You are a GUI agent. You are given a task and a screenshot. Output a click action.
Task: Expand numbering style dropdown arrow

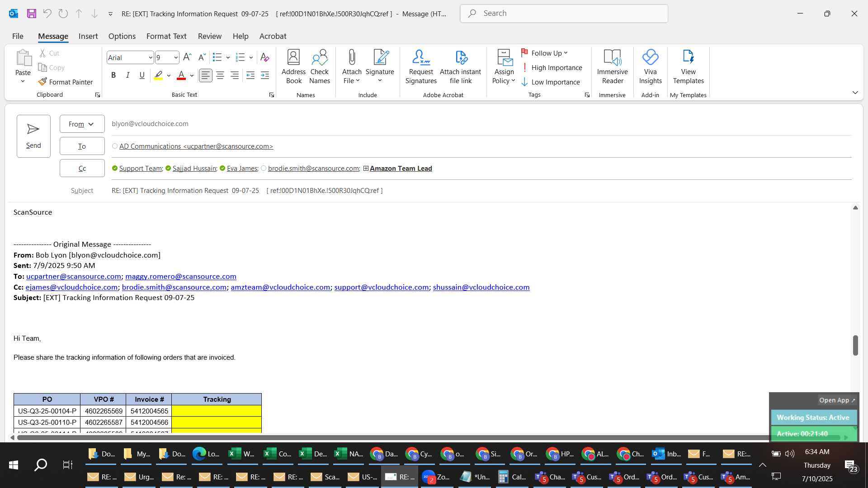click(x=251, y=57)
